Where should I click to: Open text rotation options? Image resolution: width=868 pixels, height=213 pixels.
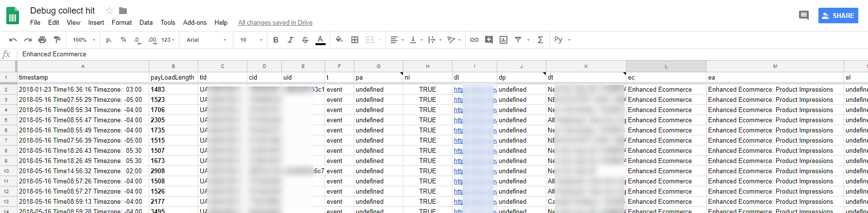pyautogui.click(x=453, y=40)
